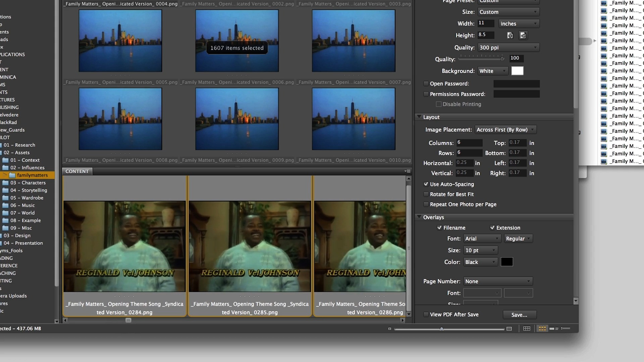Click the Finder window's right-pointing expand arrow
The height and width of the screenshot is (362, 644).
pos(595,41)
